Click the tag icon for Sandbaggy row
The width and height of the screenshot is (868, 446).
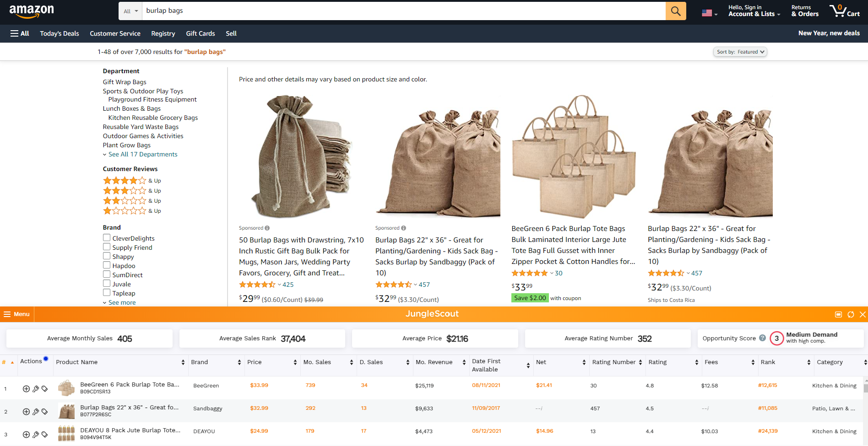(44, 412)
